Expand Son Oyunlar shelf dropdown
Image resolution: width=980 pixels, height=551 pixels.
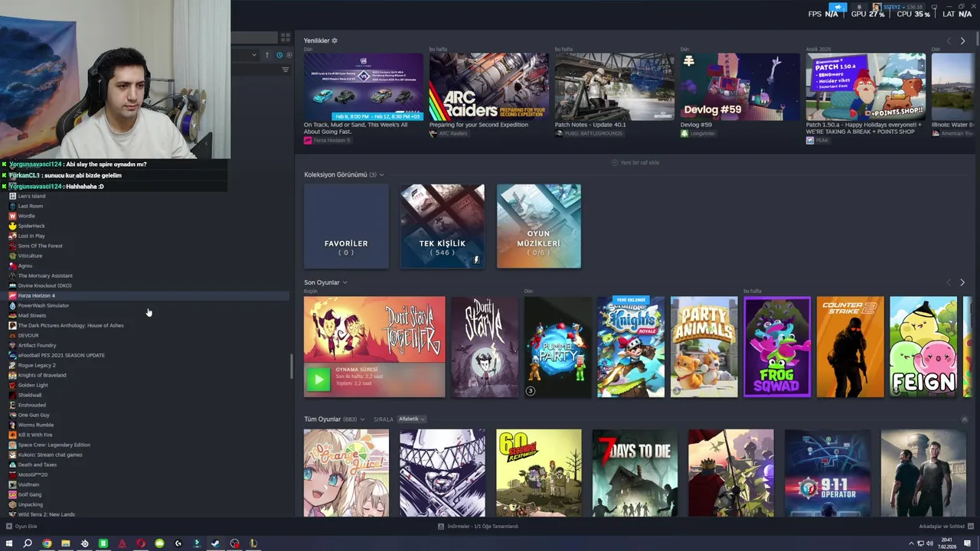pos(345,282)
